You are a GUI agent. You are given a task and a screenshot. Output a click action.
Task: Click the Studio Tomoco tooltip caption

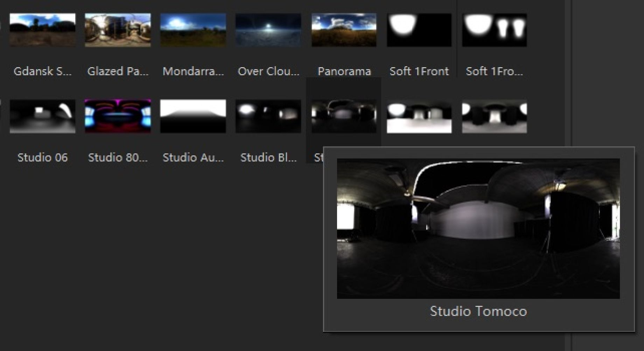(478, 311)
